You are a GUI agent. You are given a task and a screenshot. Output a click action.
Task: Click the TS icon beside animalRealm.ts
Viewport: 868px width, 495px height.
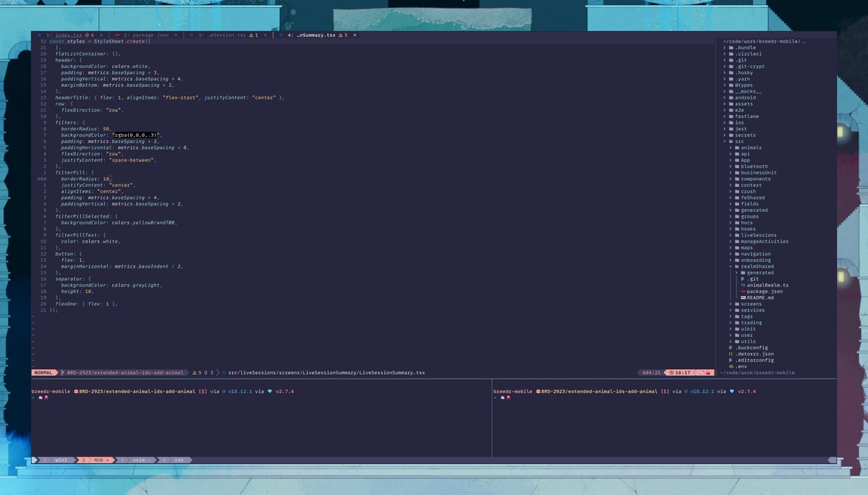click(x=743, y=285)
